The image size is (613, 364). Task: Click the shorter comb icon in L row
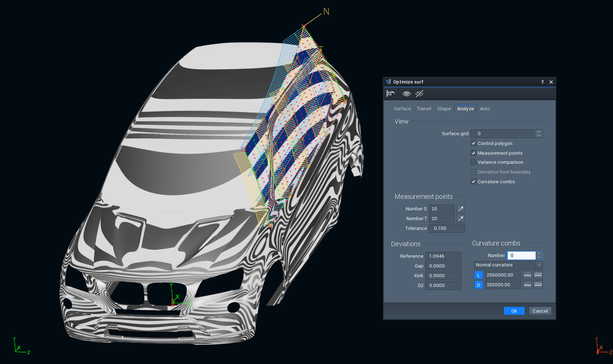[527, 275]
